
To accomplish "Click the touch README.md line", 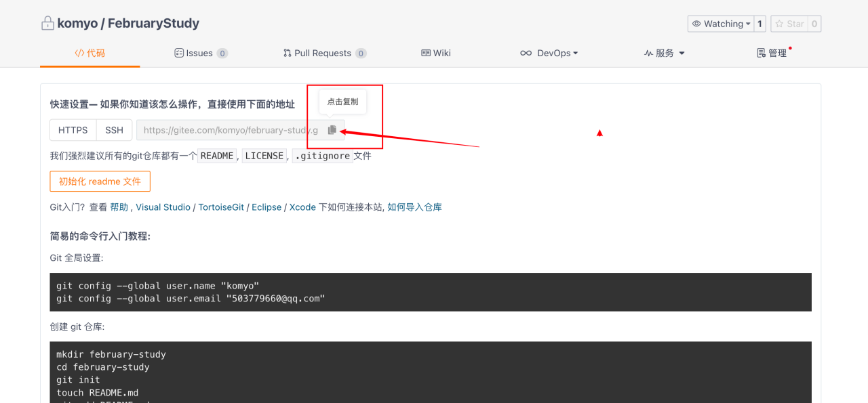I will click(x=98, y=393).
